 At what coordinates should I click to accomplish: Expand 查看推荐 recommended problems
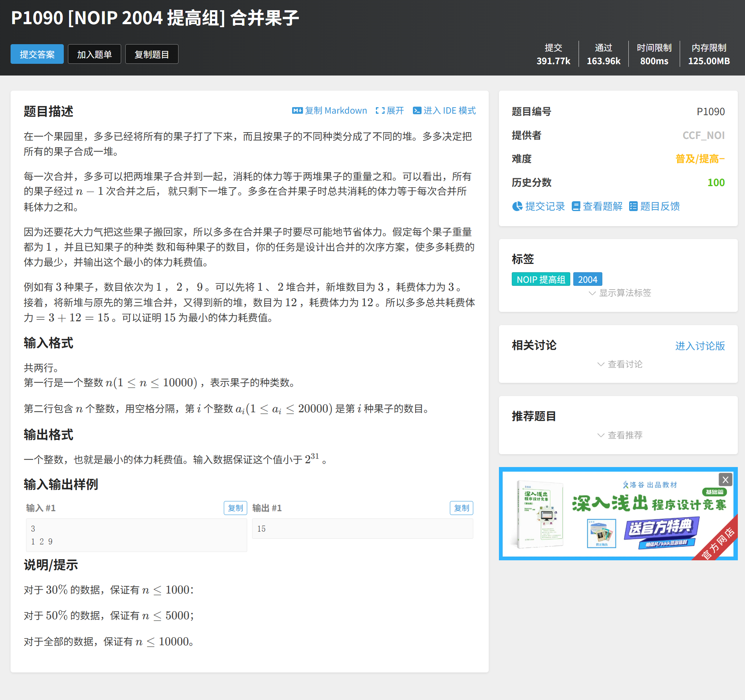619,435
